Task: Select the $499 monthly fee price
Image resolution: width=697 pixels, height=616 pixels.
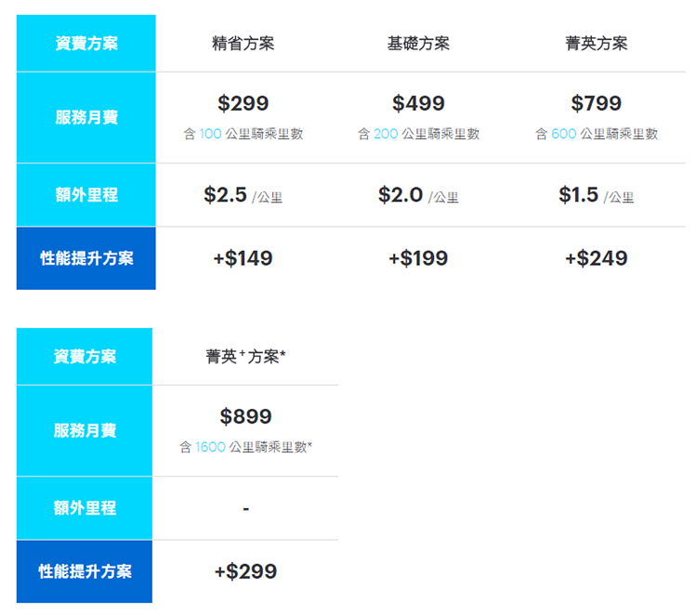Action: pyautogui.click(x=418, y=103)
